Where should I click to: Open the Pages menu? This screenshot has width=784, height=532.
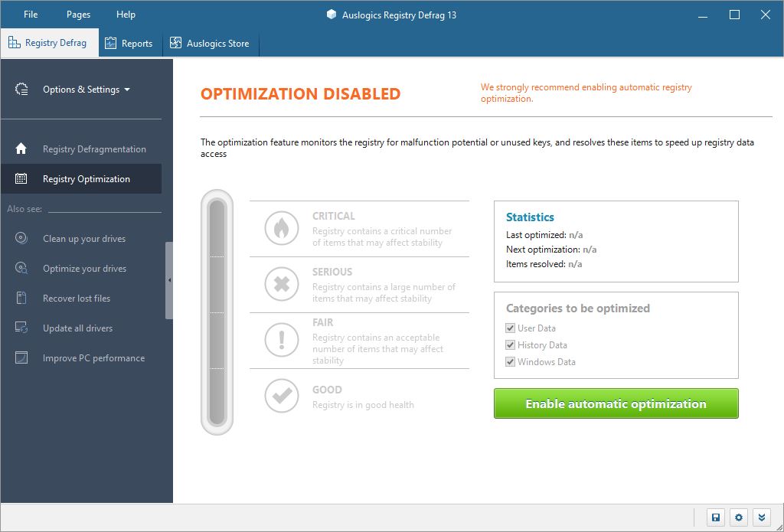click(x=79, y=15)
